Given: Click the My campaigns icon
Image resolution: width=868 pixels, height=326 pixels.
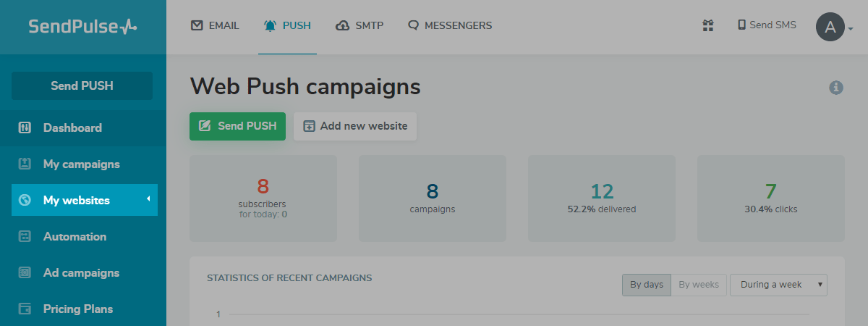Looking at the screenshot, I should [x=25, y=164].
